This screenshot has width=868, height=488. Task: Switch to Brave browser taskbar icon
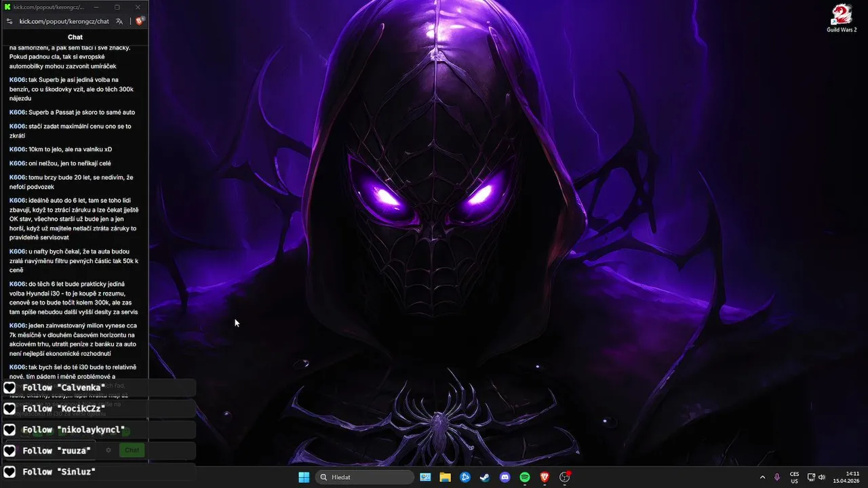click(545, 477)
